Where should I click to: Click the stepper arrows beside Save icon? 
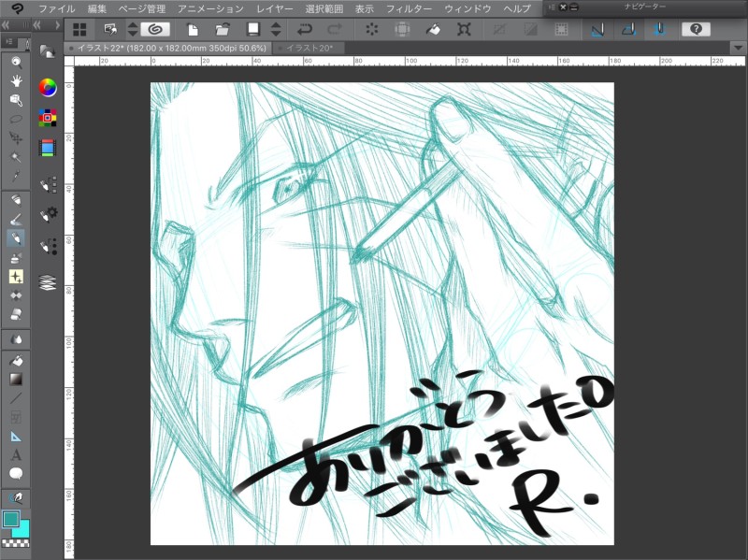[276, 30]
